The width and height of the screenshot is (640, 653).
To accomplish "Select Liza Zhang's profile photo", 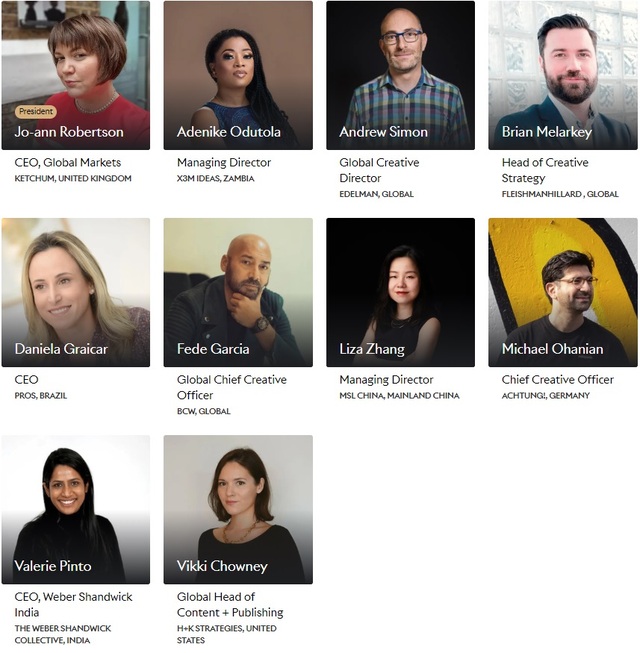I will (x=401, y=292).
